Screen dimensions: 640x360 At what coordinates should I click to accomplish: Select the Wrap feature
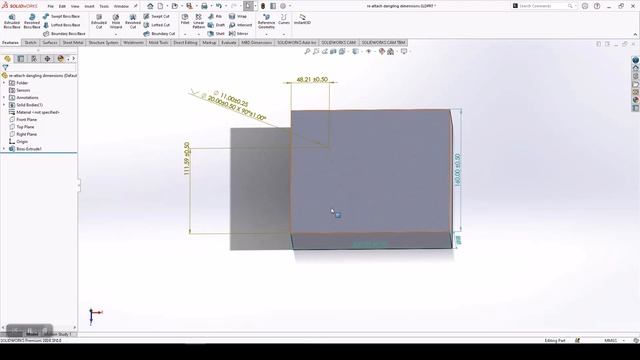point(238,16)
